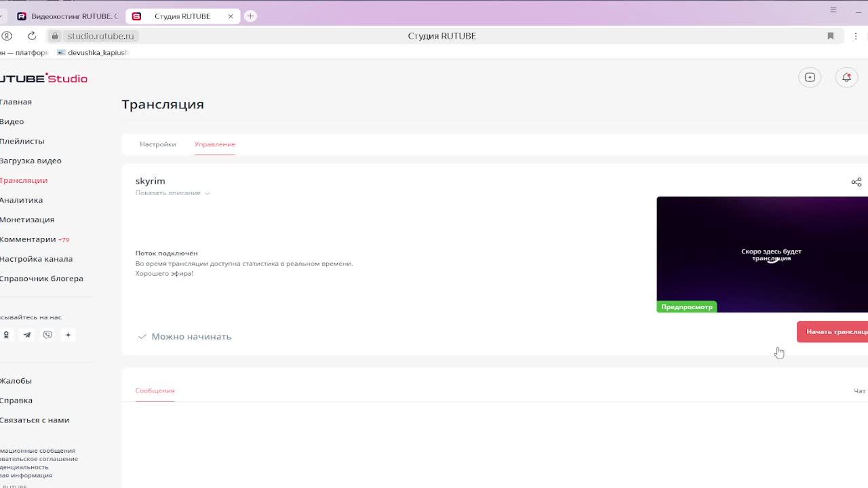Image resolution: width=868 pixels, height=488 pixels.
Task: Reload the page with refresh icon
Action: pyautogui.click(x=32, y=36)
